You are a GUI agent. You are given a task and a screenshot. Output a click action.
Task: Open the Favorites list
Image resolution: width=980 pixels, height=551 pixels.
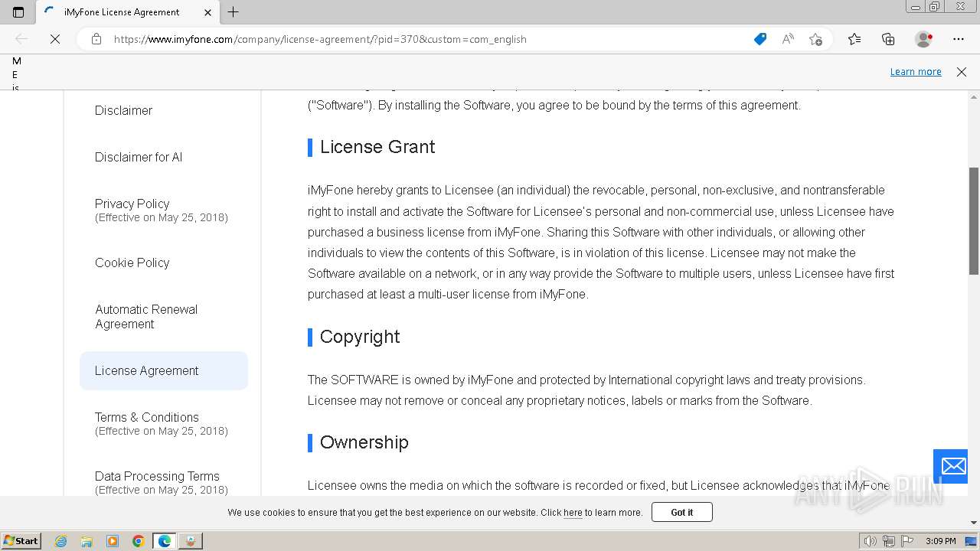854,39
